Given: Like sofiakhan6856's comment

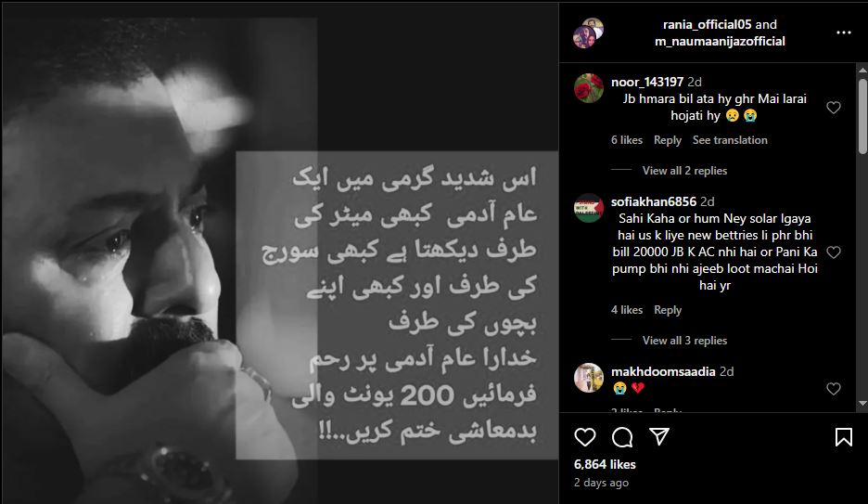Looking at the screenshot, I should (x=834, y=252).
